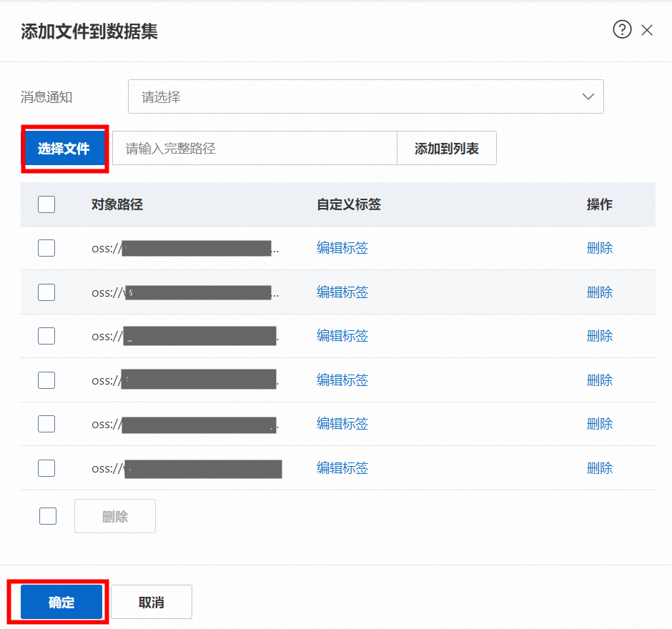Click 删除 link in the first row
Image resolution: width=672 pixels, height=629 pixels.
[600, 248]
